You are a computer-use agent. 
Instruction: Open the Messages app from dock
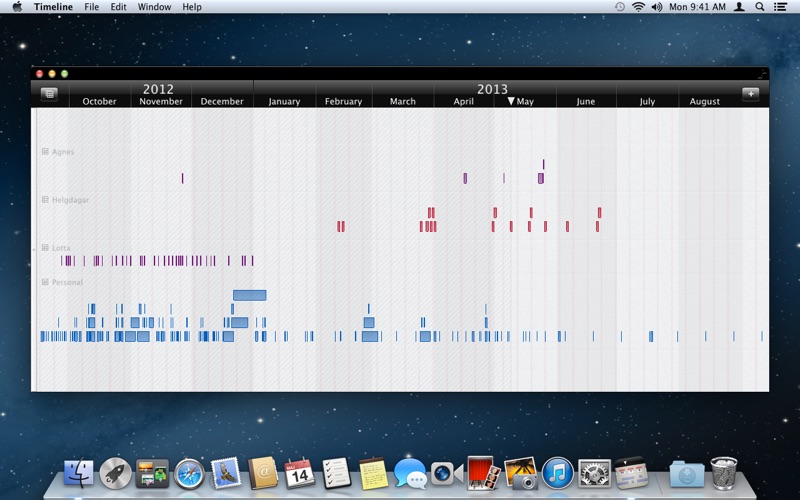pyautogui.click(x=409, y=472)
